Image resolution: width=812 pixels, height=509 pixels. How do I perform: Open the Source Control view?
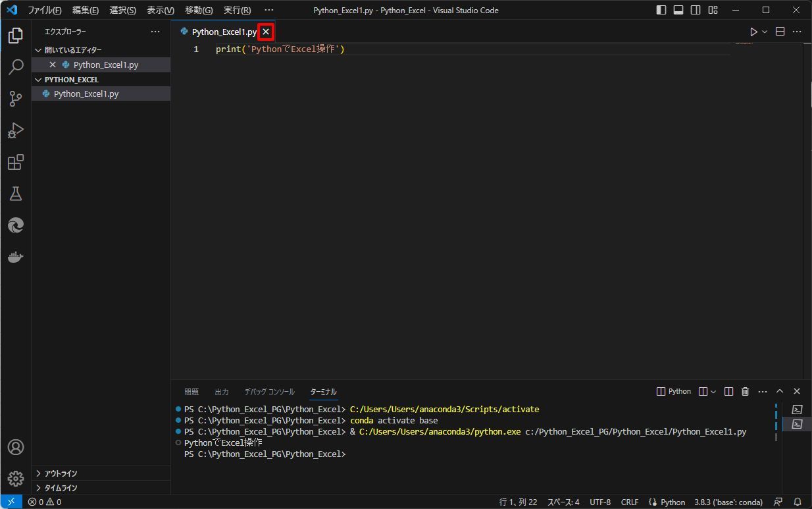(16, 99)
